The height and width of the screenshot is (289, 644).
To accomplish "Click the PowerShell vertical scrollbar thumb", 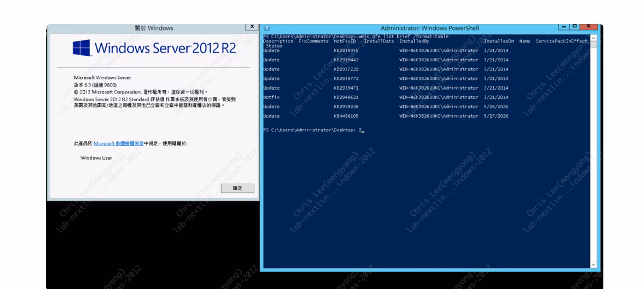I will click(x=593, y=45).
